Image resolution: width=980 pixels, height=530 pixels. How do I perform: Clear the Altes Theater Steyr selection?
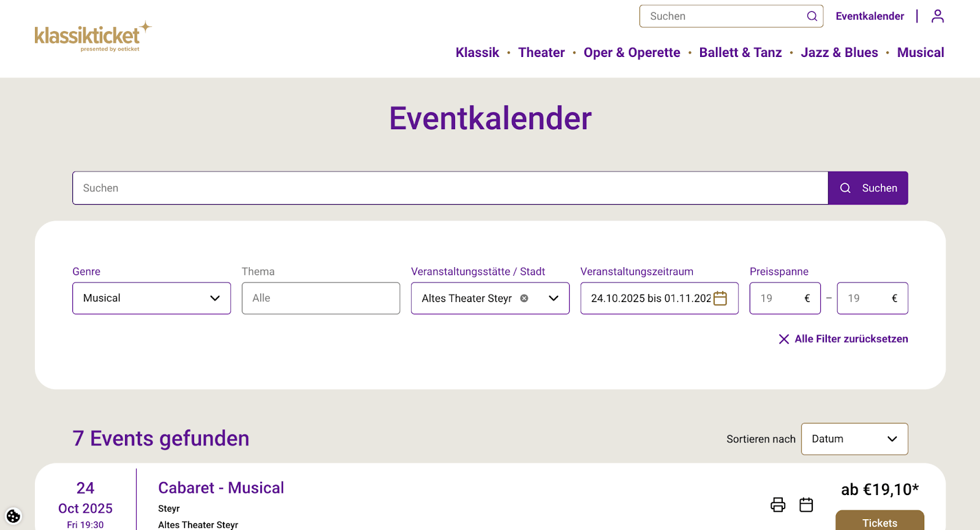524,298
